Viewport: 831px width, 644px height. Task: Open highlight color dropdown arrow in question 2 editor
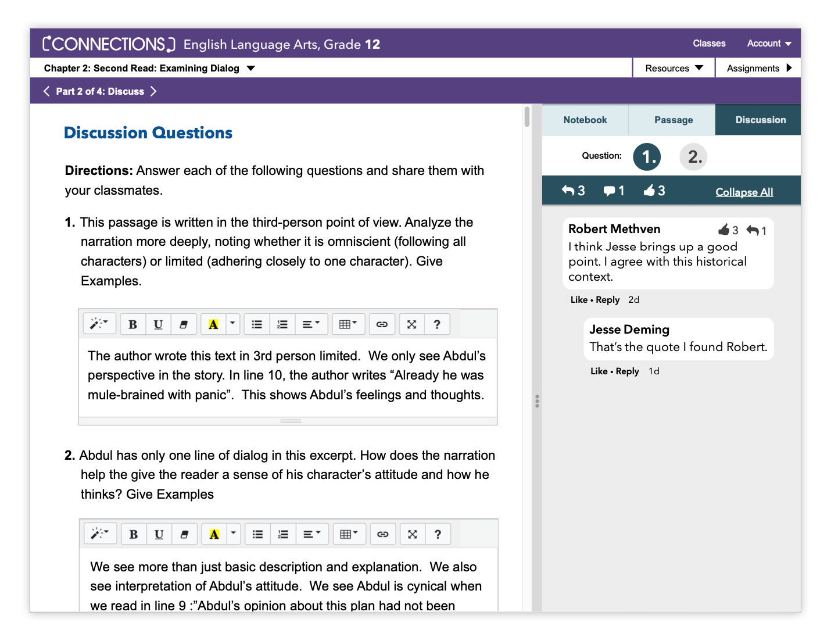pos(234,534)
